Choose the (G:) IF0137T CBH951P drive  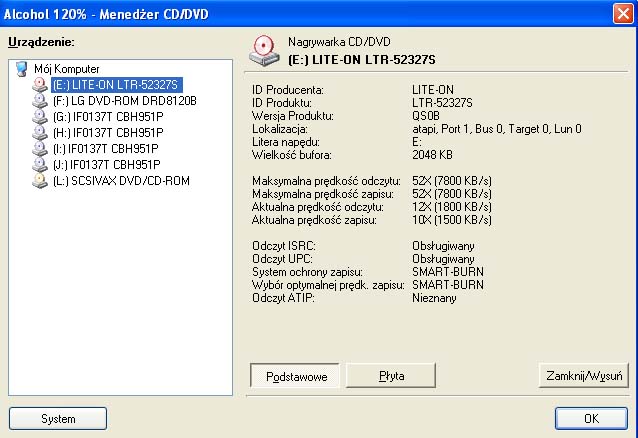click(x=108, y=117)
